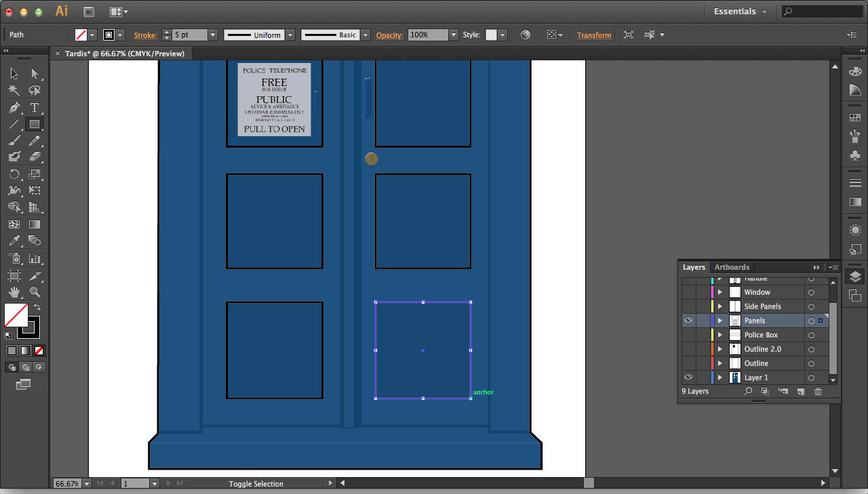The width and height of the screenshot is (868, 494).
Task: Pick the Eyedropper tool
Action: pyautogui.click(x=14, y=241)
